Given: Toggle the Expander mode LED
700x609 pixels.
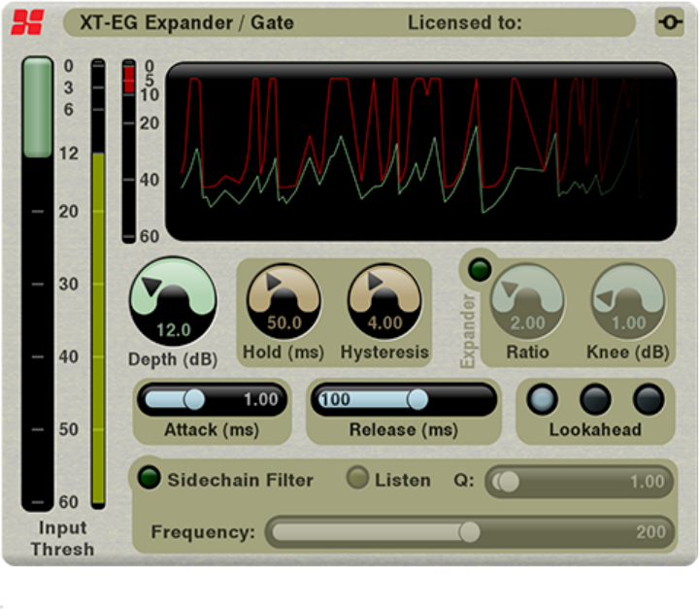Looking at the screenshot, I should (x=480, y=270).
